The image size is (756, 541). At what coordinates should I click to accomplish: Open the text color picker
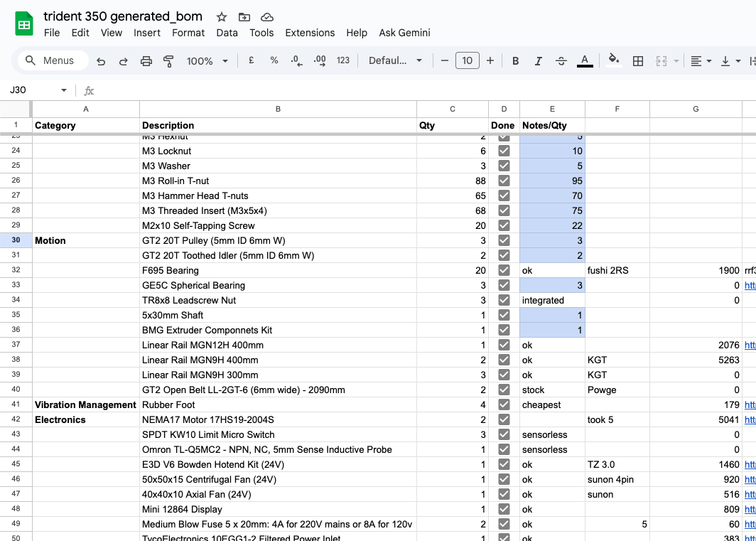pyautogui.click(x=585, y=60)
